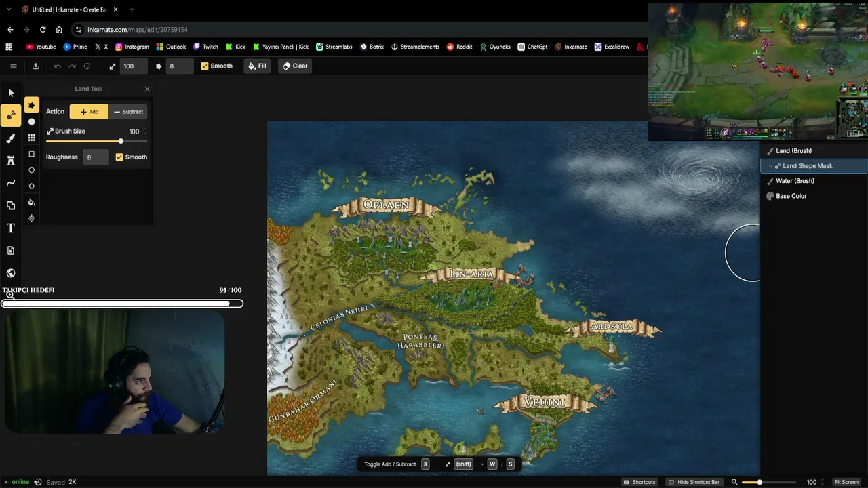The height and width of the screenshot is (488, 868).
Task: Set land action to Subtract
Action: click(129, 112)
